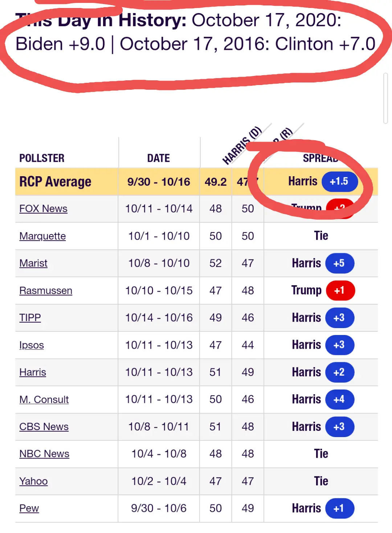The width and height of the screenshot is (392, 533).
Task: Click the Marquette poll link
Action: click(x=42, y=236)
